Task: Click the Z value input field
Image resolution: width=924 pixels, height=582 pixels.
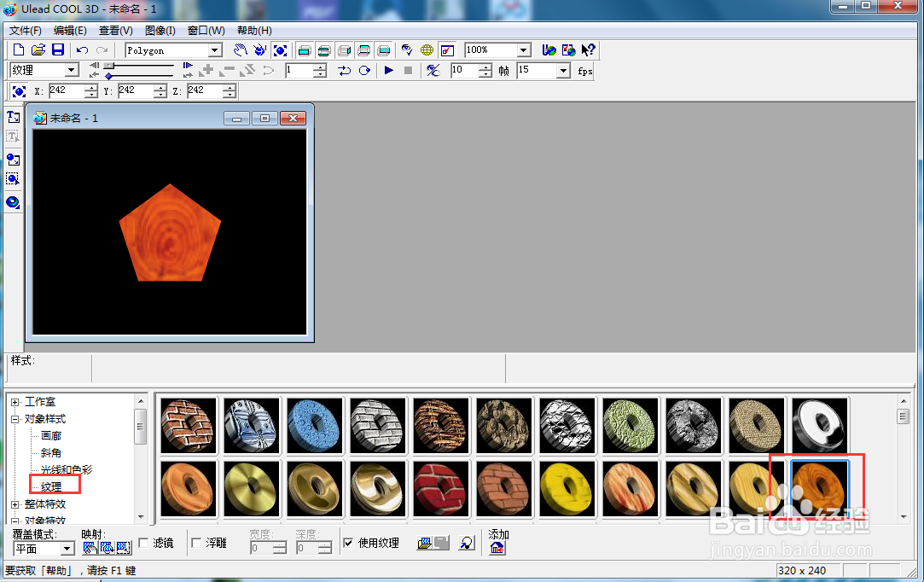Action: click(205, 90)
